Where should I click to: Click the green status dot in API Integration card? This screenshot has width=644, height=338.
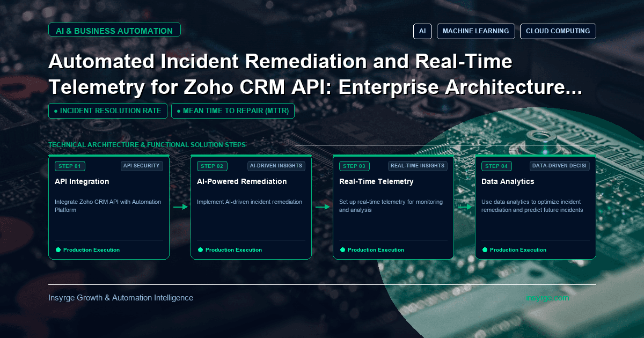[x=58, y=250]
